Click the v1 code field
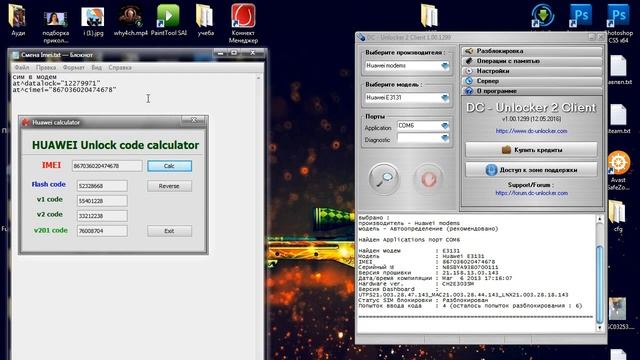640x360 pixels. pos(102,201)
